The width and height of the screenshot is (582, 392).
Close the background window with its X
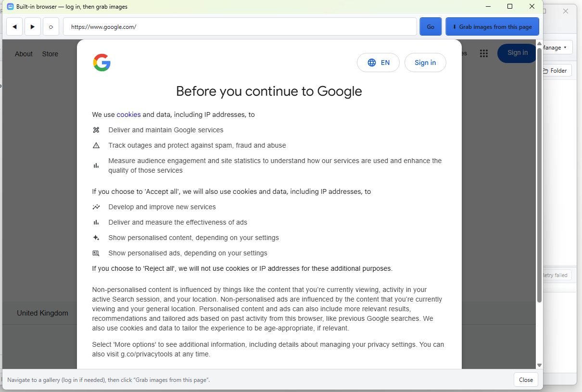coord(566,11)
